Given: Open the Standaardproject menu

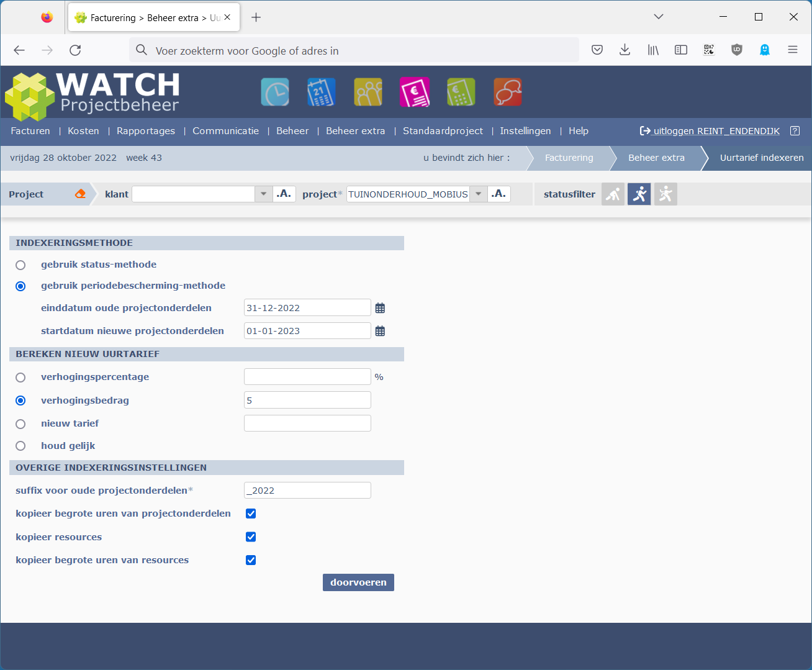Looking at the screenshot, I should click(x=443, y=131).
